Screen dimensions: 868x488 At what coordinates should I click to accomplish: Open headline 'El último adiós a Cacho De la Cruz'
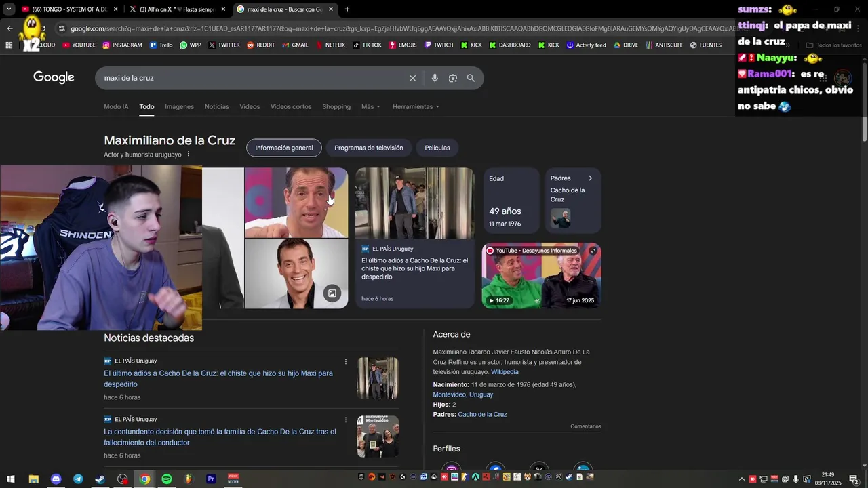[218, 379]
